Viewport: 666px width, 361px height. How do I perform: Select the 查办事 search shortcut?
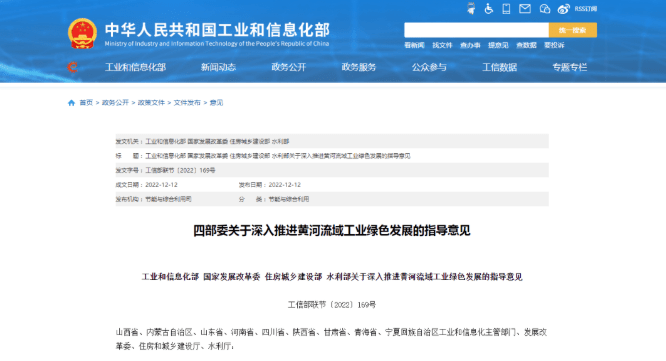(x=470, y=45)
